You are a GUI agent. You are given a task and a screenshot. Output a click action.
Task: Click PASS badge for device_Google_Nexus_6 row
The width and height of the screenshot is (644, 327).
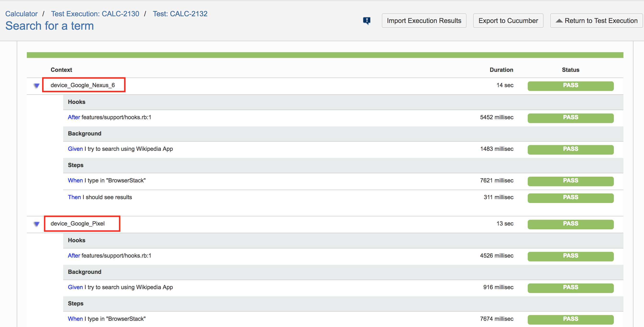click(571, 86)
